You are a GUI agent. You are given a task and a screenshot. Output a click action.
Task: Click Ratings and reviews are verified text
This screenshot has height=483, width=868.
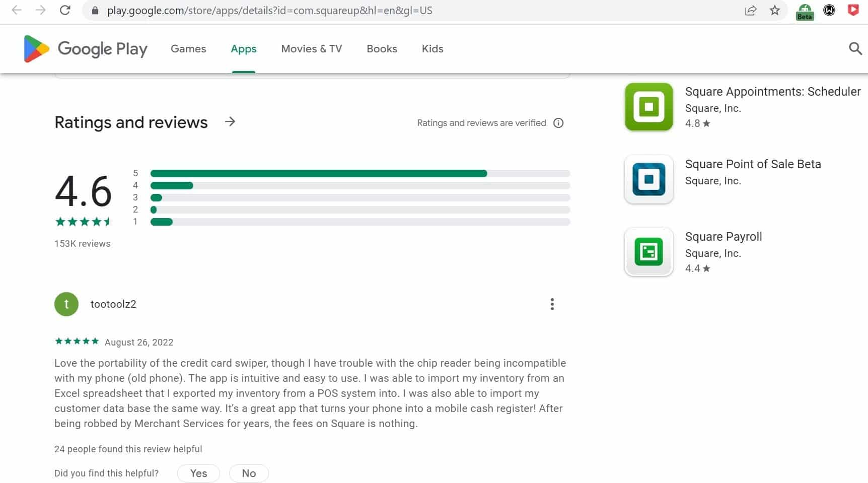point(481,123)
